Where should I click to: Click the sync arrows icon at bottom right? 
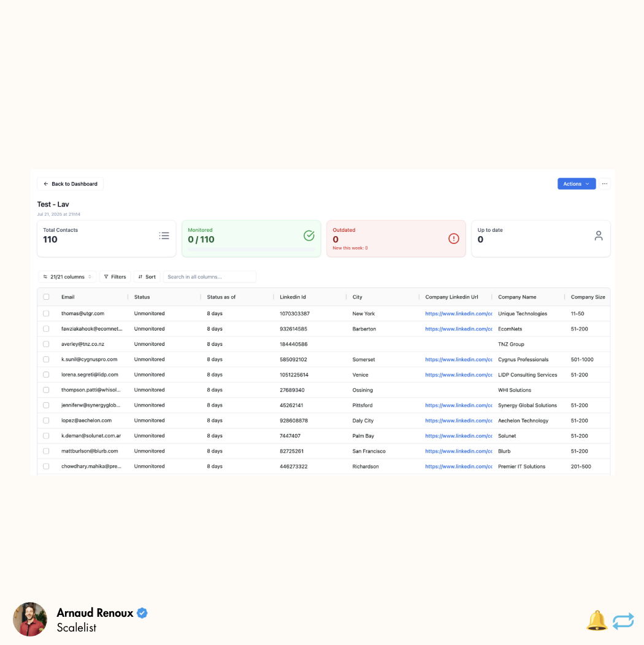point(623,620)
